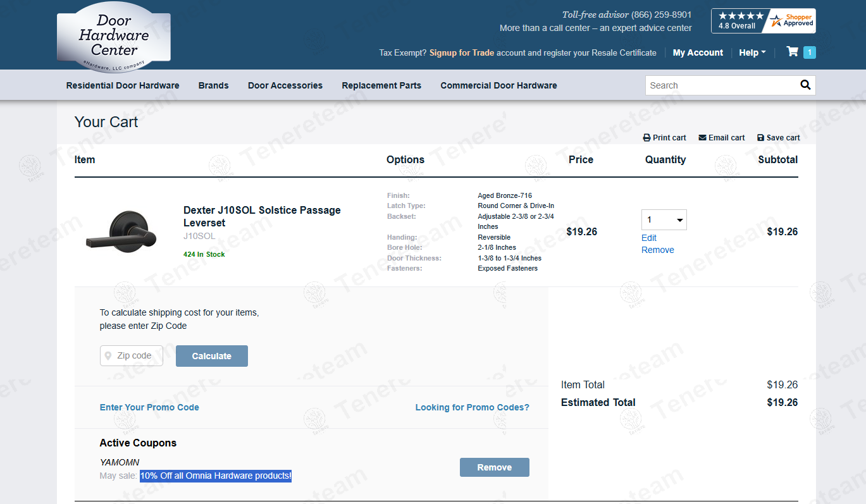Click the Dexter leverset product image
This screenshot has height=504, width=866.
pyautogui.click(x=121, y=232)
